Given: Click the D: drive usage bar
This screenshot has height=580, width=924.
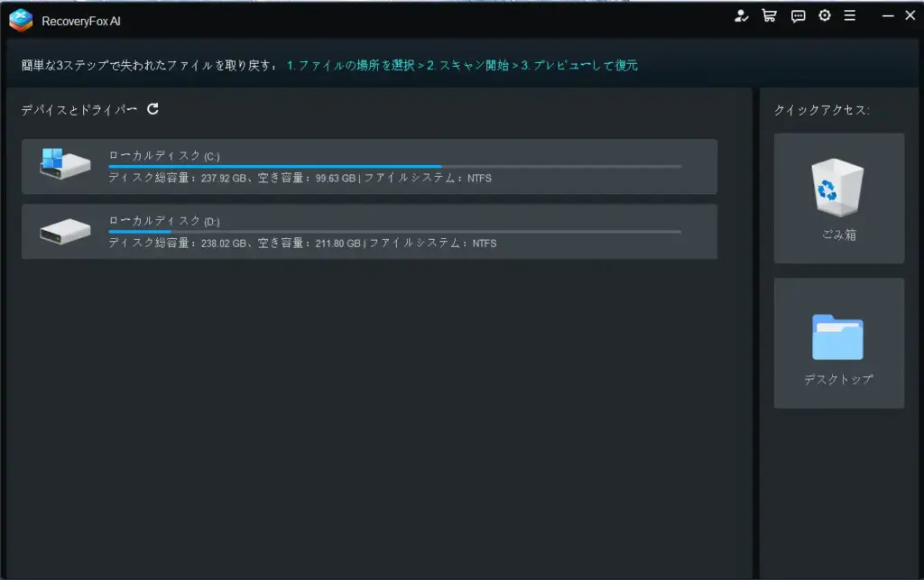Looking at the screenshot, I should pyautogui.click(x=393, y=230).
